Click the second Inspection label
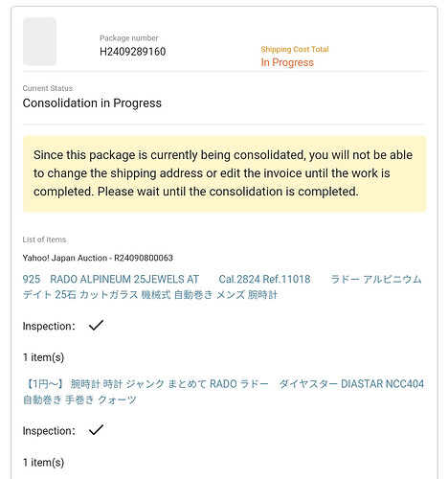448x479 pixels. [49, 431]
